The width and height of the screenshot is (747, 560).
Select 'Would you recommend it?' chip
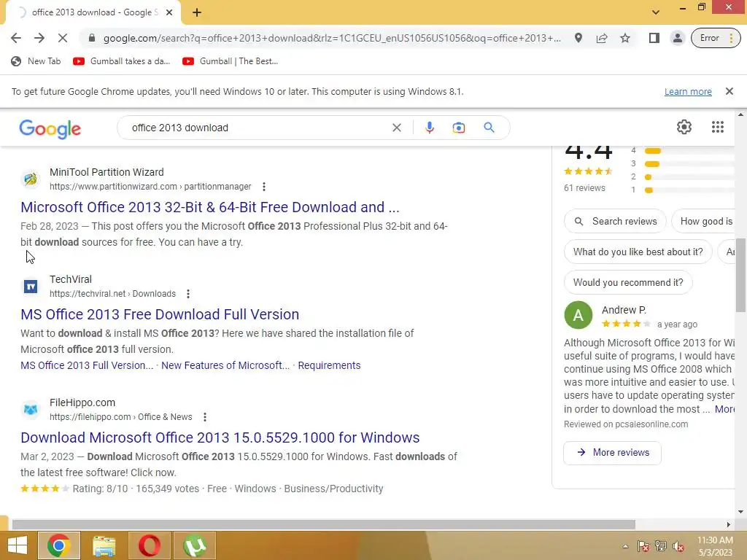click(x=628, y=282)
